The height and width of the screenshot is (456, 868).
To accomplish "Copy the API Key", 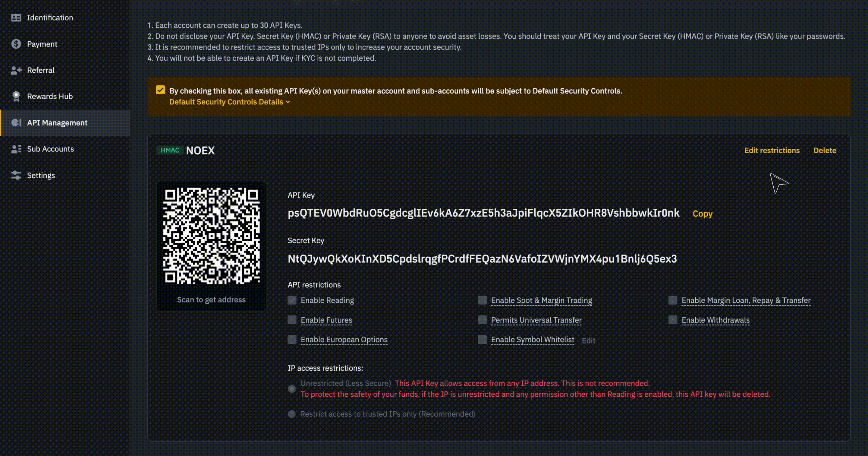I will pos(702,214).
